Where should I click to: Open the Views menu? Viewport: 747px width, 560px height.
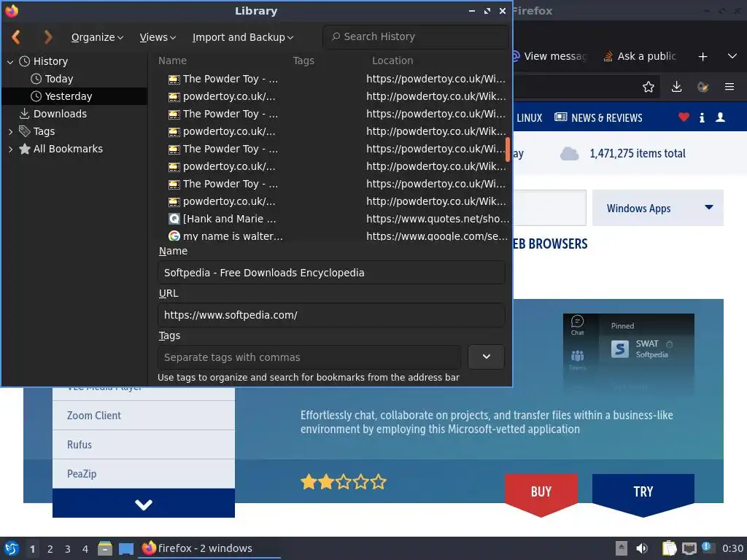(158, 37)
